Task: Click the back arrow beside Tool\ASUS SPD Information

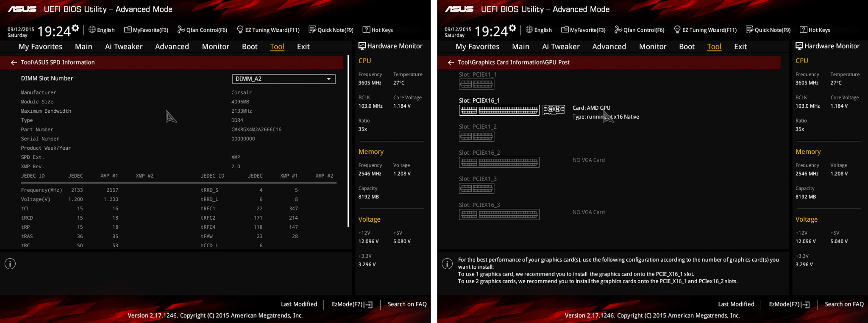Action: (x=14, y=62)
